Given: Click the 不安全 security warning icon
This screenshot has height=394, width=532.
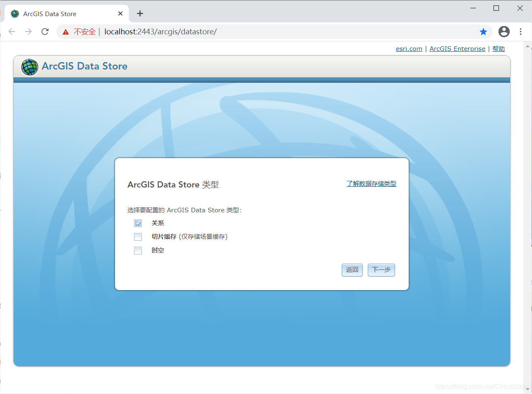Looking at the screenshot, I should coord(66,32).
